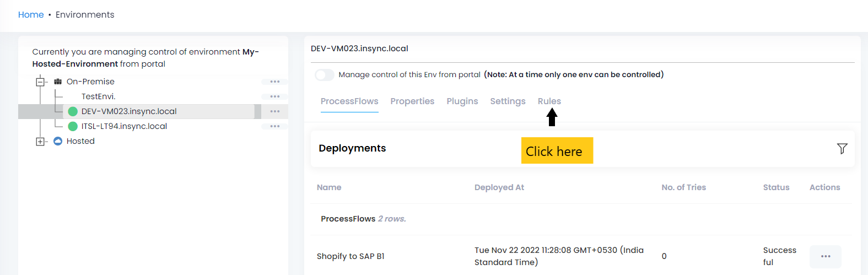Navigate to Home breadcrumb link

coord(31,15)
